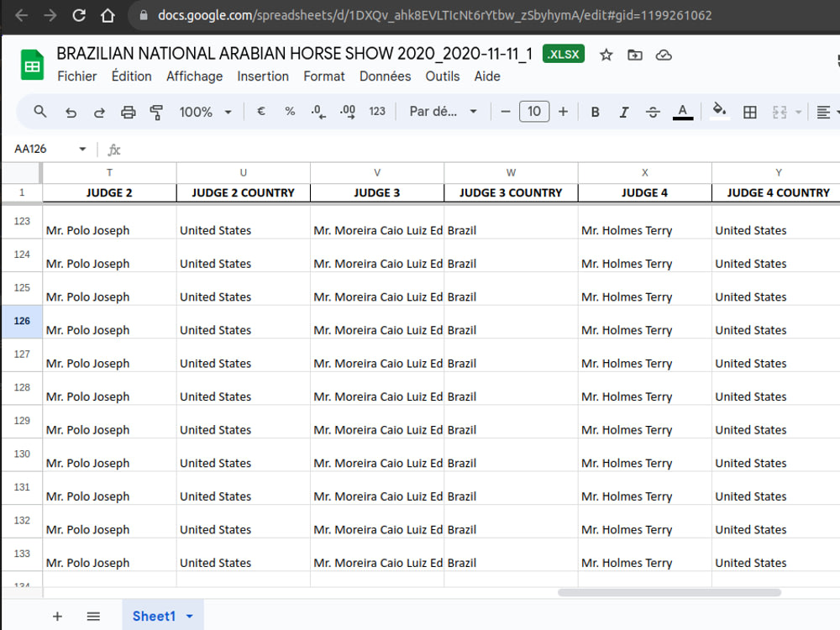Select Mr. Polo Joseph in row 123

pos(109,223)
